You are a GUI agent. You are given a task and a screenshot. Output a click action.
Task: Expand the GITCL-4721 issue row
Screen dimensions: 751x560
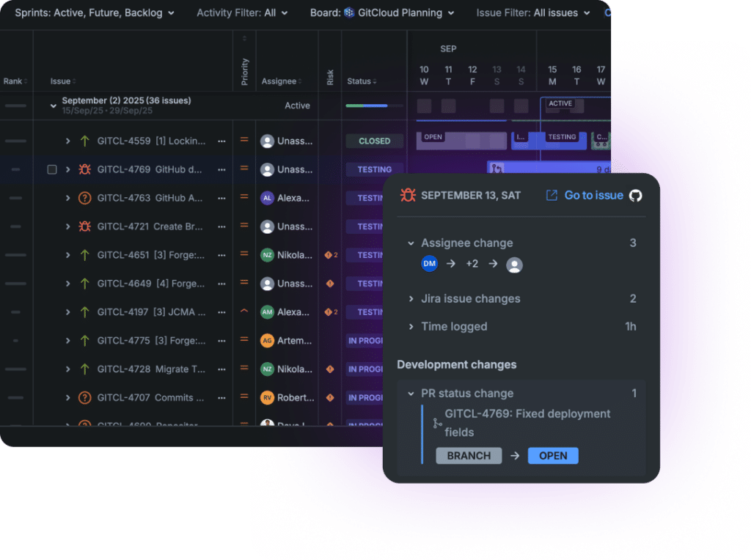pos(68,226)
